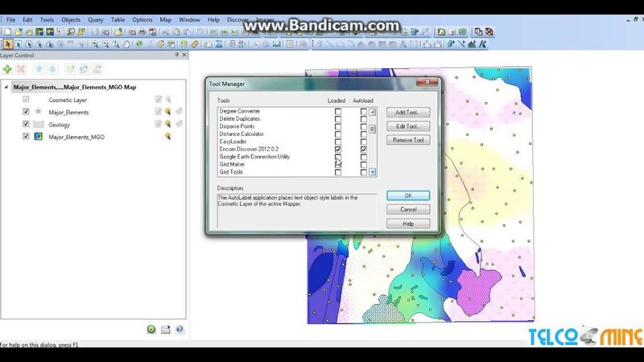Activate the Zoom-out magnifier tool
This screenshot has width=644, height=362.
click(105, 44)
